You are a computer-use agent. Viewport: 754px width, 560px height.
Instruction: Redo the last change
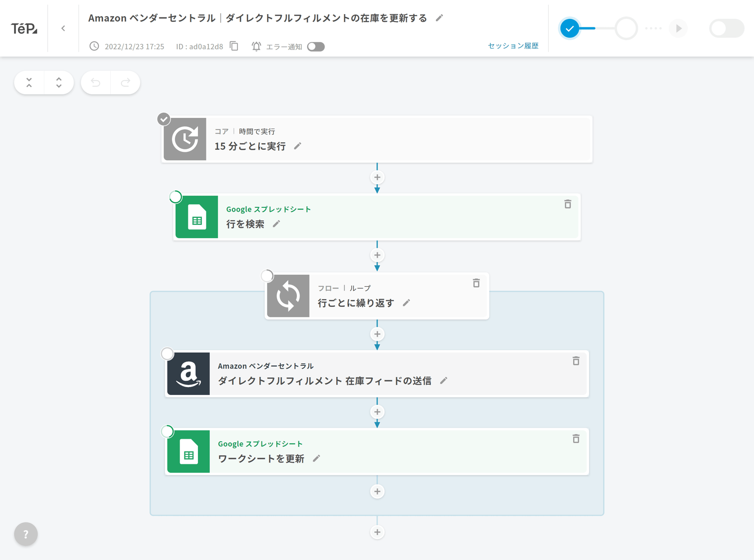[125, 82]
